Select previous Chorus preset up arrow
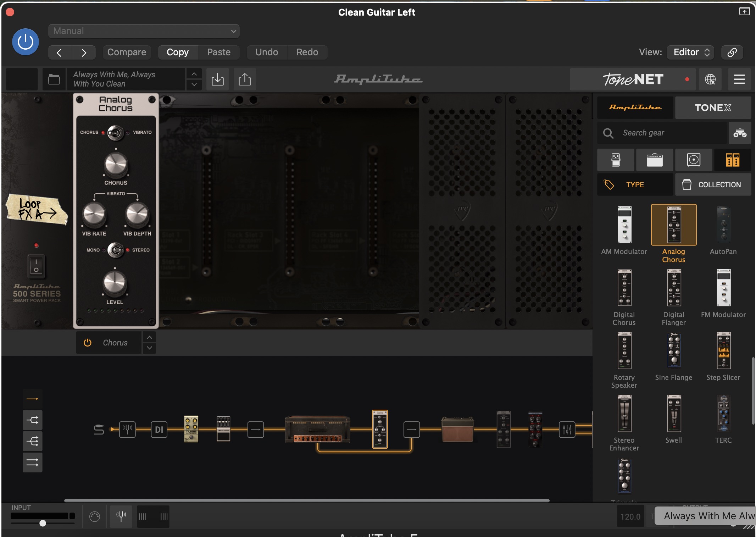Viewport: 756px width, 537px height. point(150,337)
